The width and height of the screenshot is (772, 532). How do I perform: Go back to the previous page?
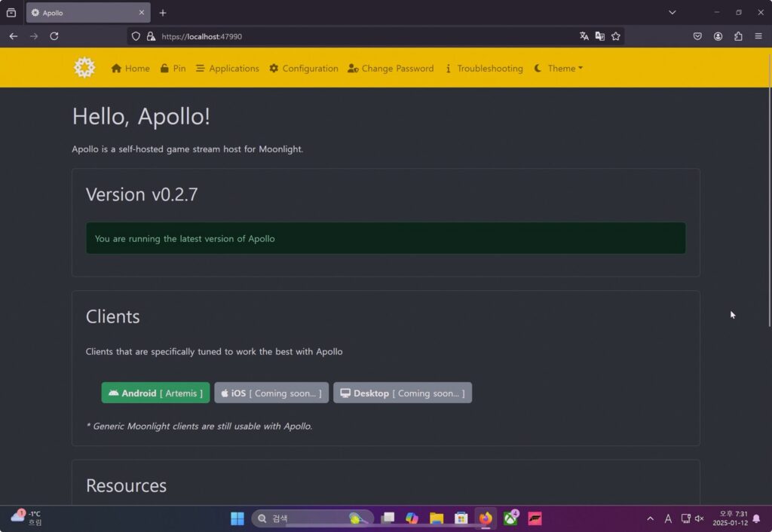tap(14, 36)
